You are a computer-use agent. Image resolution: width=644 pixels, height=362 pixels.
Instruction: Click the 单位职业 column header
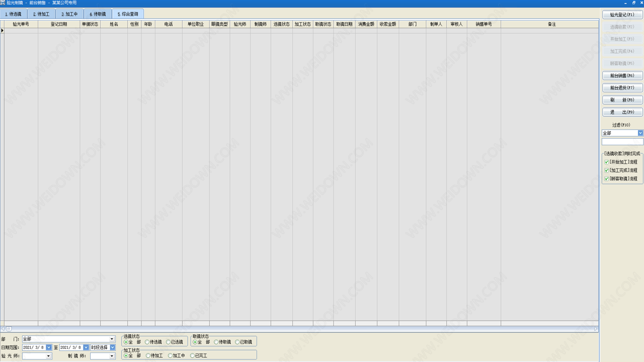[196, 24]
